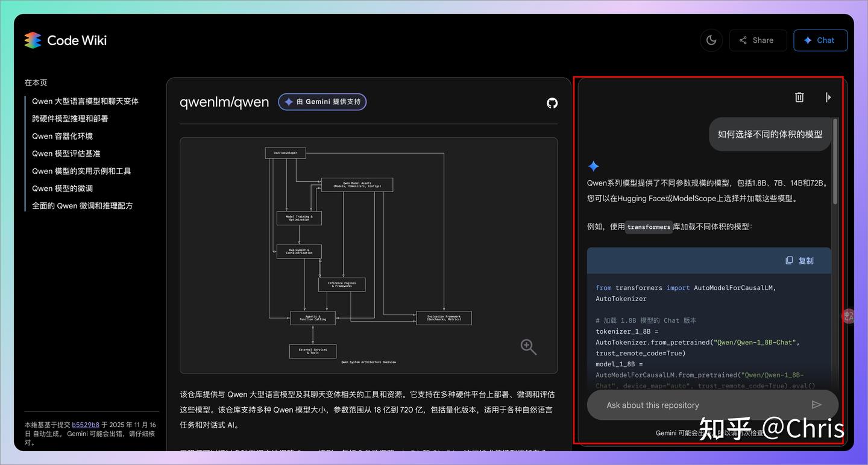
Task: Jump to 全面的 Qwen 微调和推理配方
Action: click(x=83, y=206)
